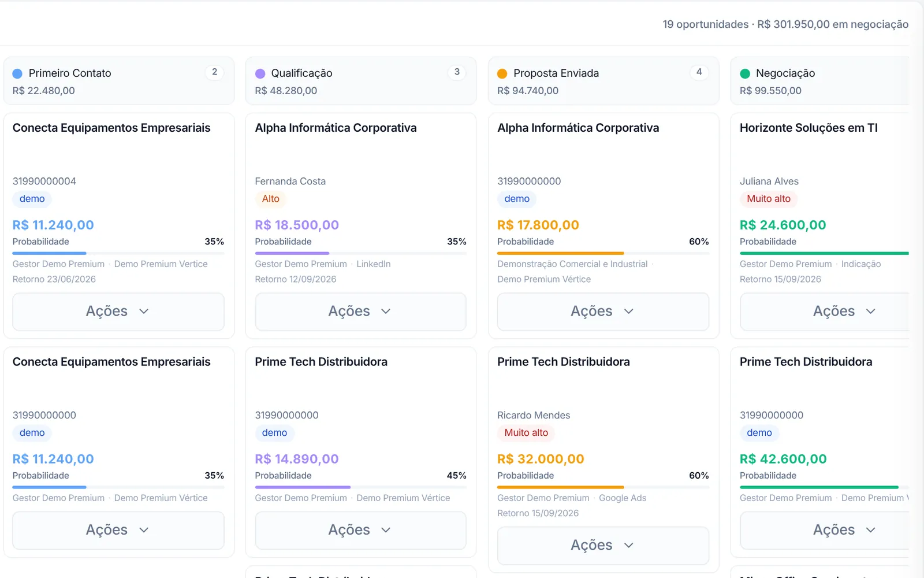Screen dimensions: 924x578
Task: Open Ações on the R$ 14.890,00 Prime Tech card
Action: [x=360, y=530]
